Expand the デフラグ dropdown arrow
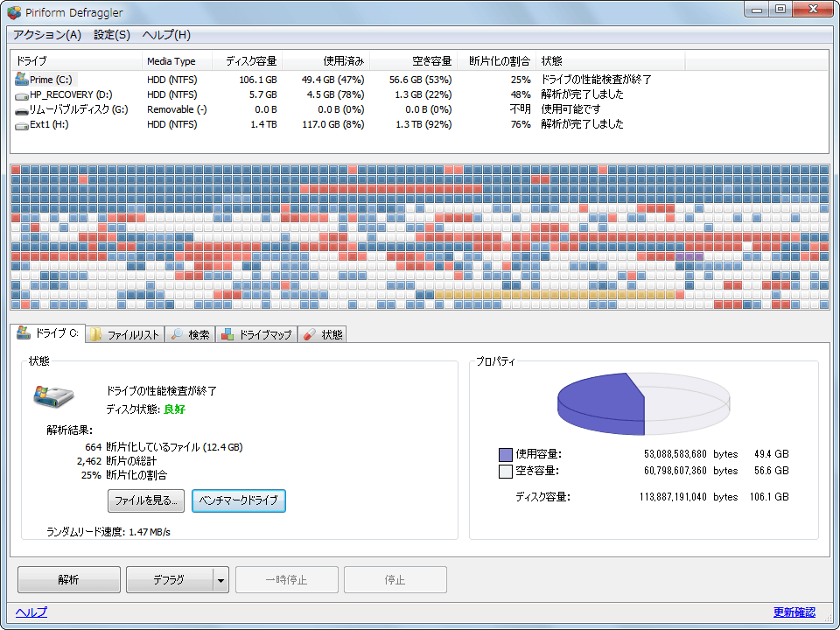The image size is (840, 630). [220, 579]
